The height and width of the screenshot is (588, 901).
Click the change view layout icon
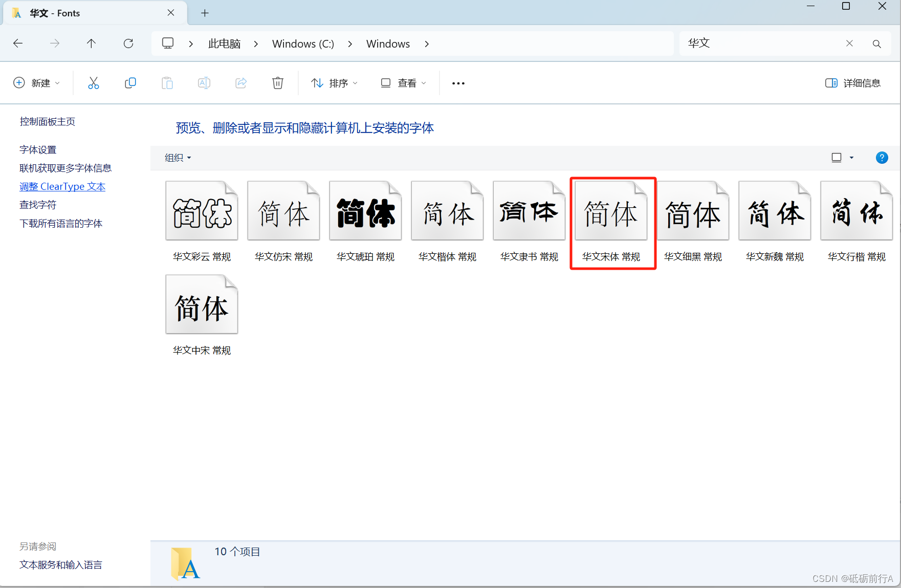837,158
